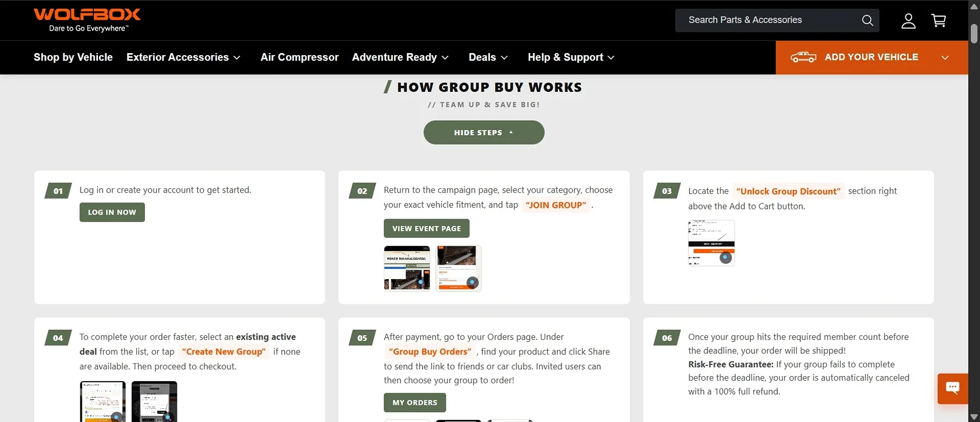Click the scrollbar down arrow
The width and height of the screenshot is (980, 422).
click(x=974, y=417)
